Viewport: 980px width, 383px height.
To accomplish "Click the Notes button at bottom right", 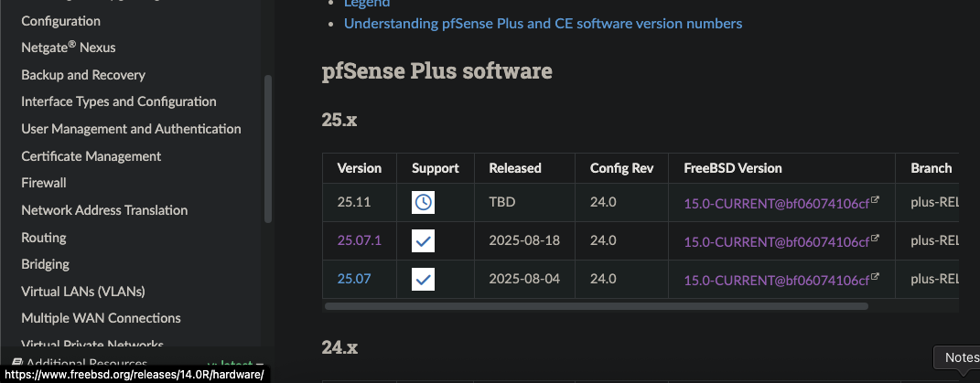I will 961,358.
